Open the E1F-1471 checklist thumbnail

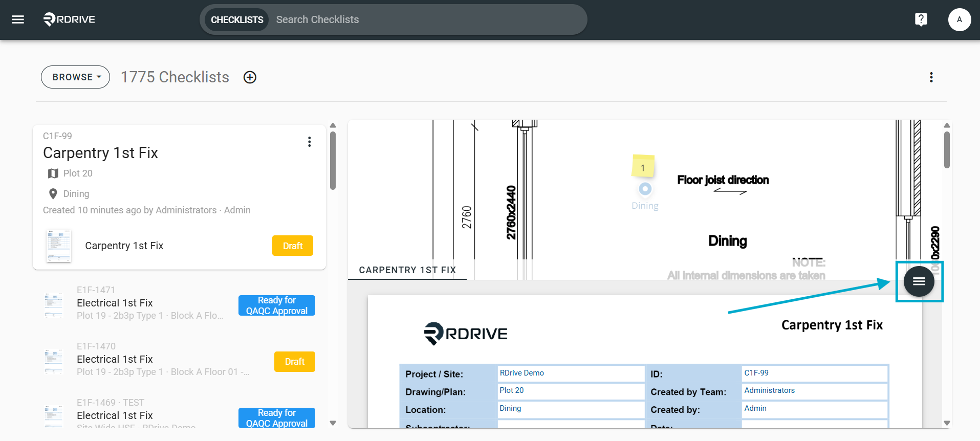pos(54,305)
